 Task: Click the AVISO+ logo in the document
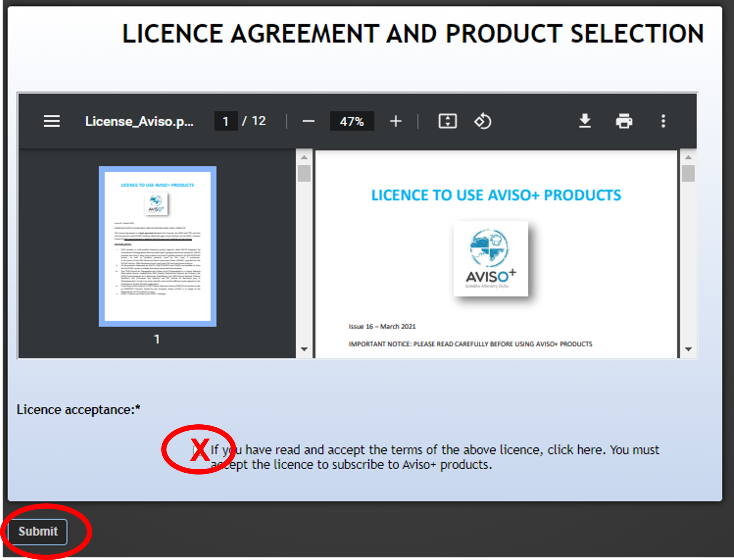(x=491, y=259)
